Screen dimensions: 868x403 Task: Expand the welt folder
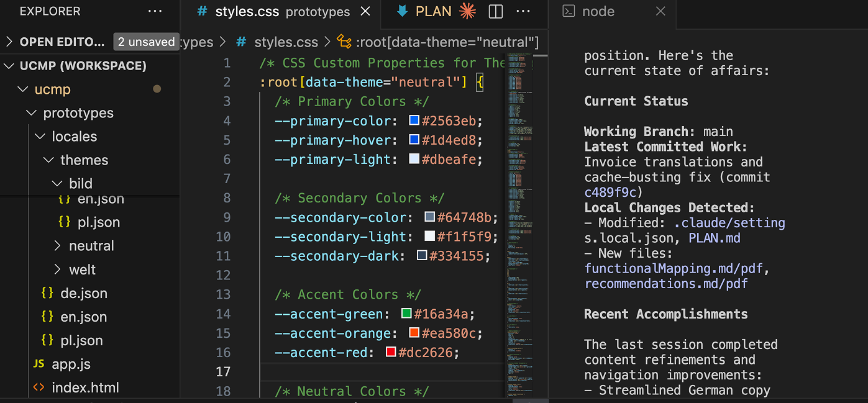[x=58, y=269]
